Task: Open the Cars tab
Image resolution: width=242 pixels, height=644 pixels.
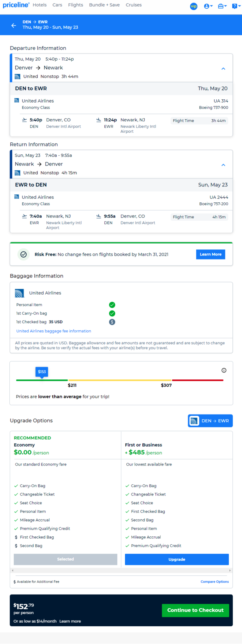Action: coord(57,5)
